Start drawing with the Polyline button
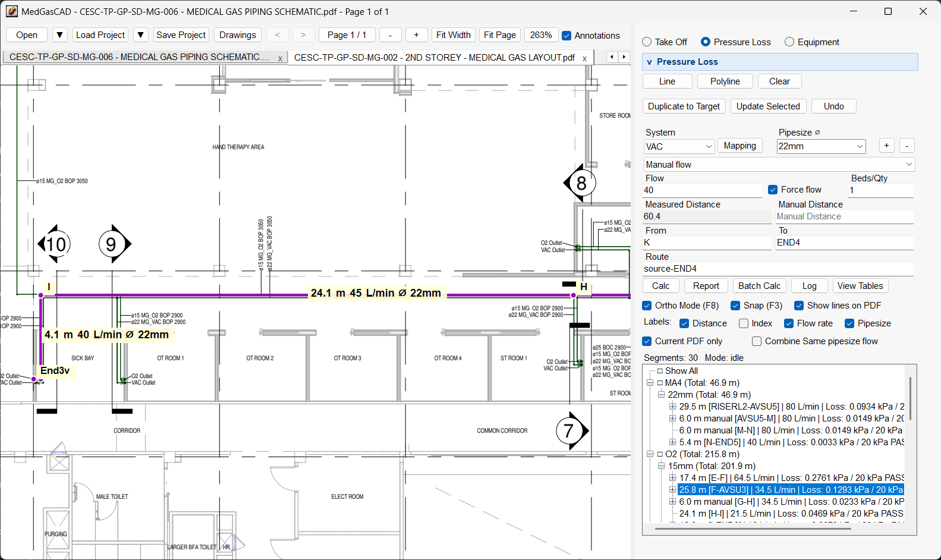This screenshot has height=560, width=941. click(725, 81)
